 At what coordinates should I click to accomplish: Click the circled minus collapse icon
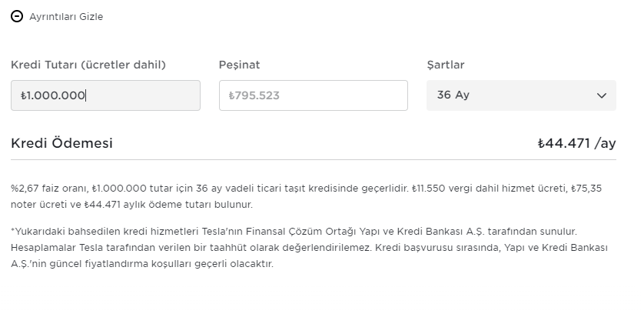click(17, 16)
